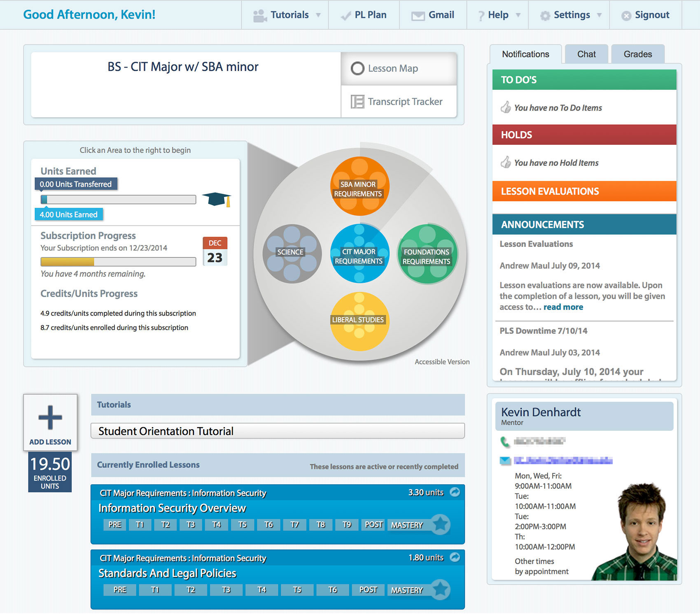Click the Help question mark icon
The image size is (700, 614).
[x=481, y=16]
